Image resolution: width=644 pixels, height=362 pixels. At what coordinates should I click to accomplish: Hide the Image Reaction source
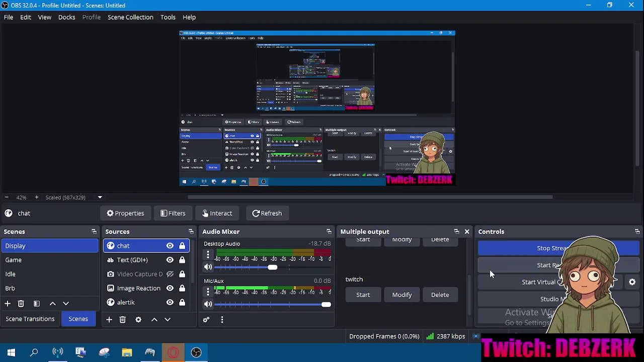coord(170,288)
